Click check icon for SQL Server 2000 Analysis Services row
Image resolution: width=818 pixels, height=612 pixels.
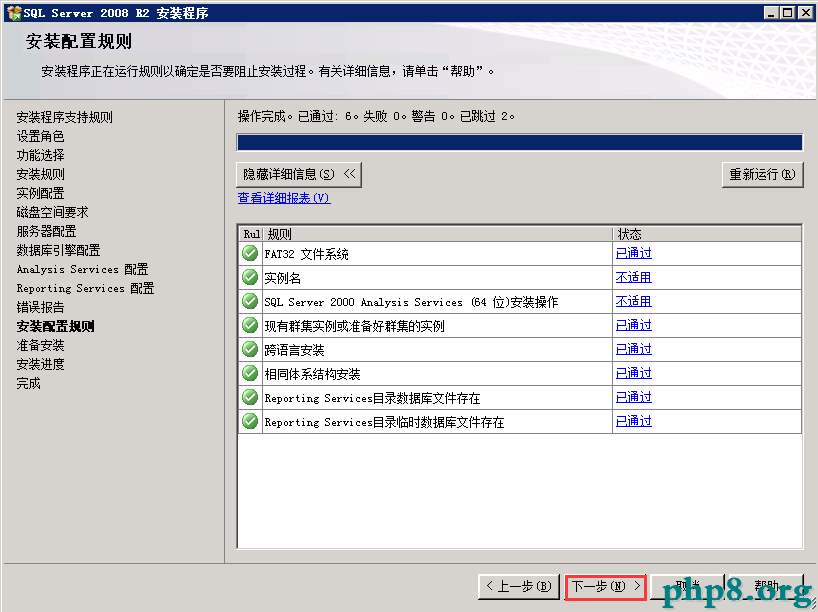pyautogui.click(x=250, y=301)
